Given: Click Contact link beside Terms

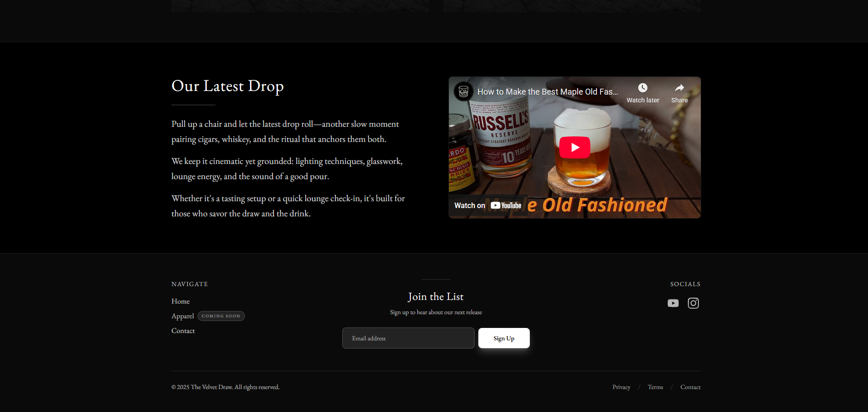Looking at the screenshot, I should click(x=690, y=387).
